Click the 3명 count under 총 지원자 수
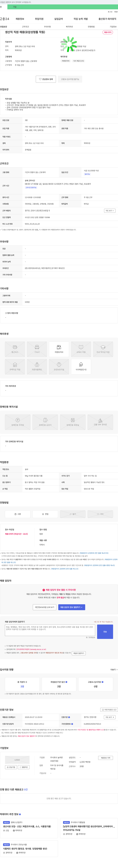The height and width of the screenshot is (868, 118). (22, 687)
